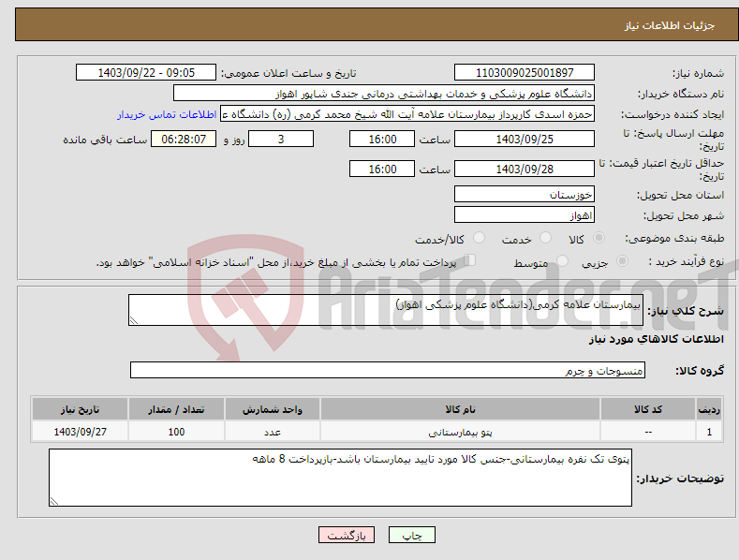Select the کالا radio button
Image resolution: width=739 pixels, height=560 pixels.
click(599, 238)
